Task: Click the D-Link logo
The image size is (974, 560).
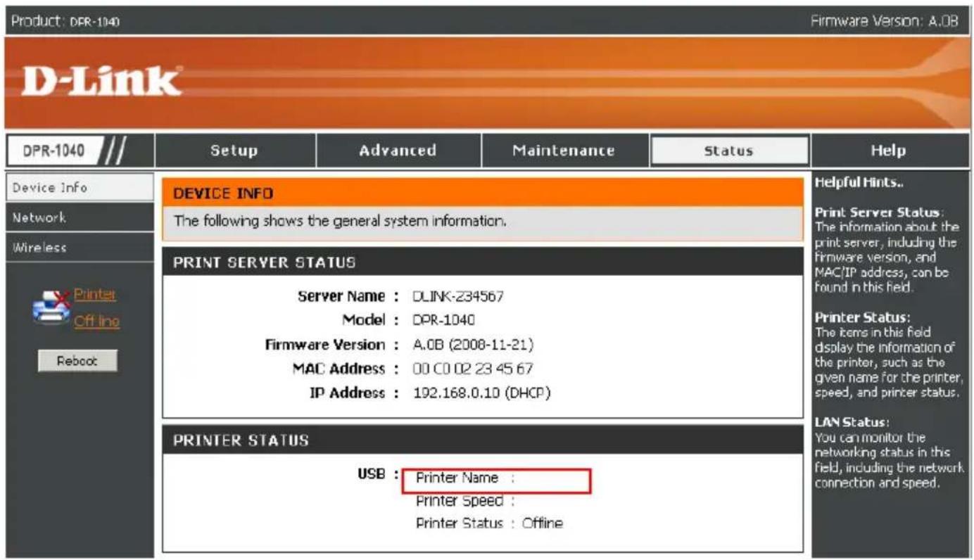Action: coord(101,82)
